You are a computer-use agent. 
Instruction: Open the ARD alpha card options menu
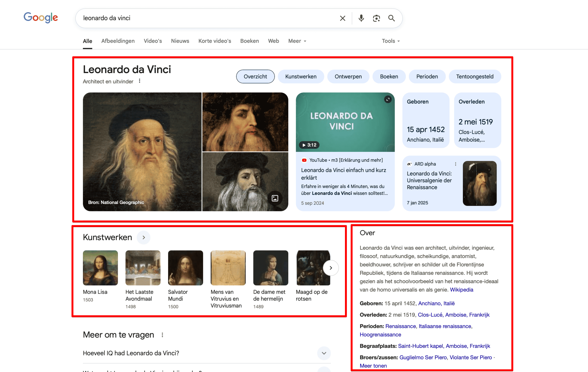coord(455,164)
